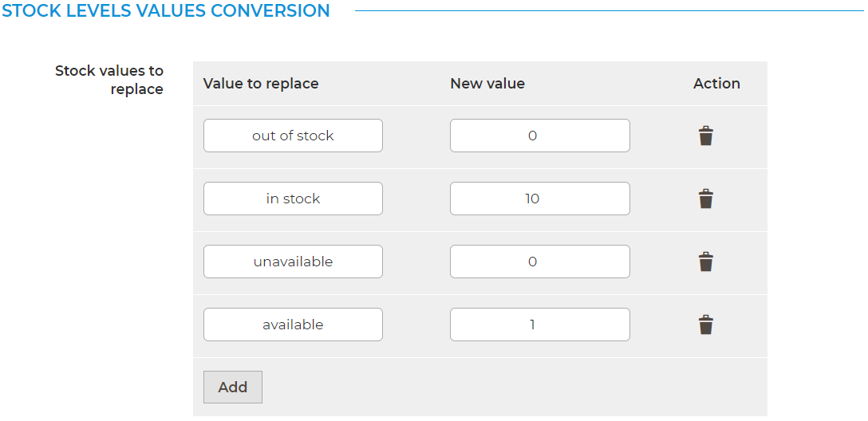Edit the new value field containing 1
The height and width of the screenshot is (421, 868).
click(539, 325)
